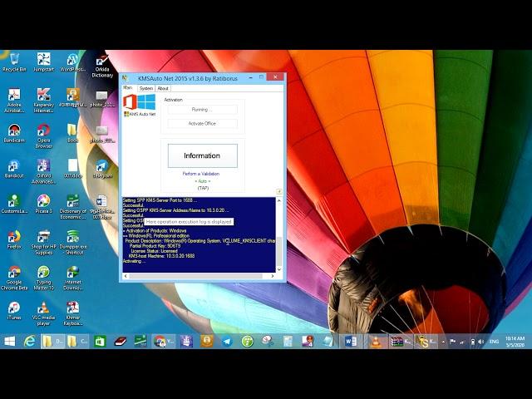Click the KMS Auto Net logo image
532x399 pixels.
tap(139, 106)
